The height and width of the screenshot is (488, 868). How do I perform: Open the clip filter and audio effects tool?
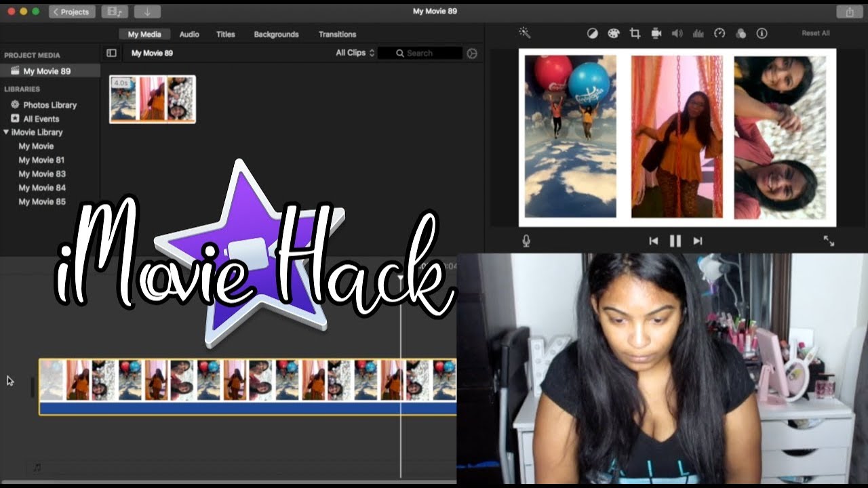pyautogui.click(x=741, y=33)
